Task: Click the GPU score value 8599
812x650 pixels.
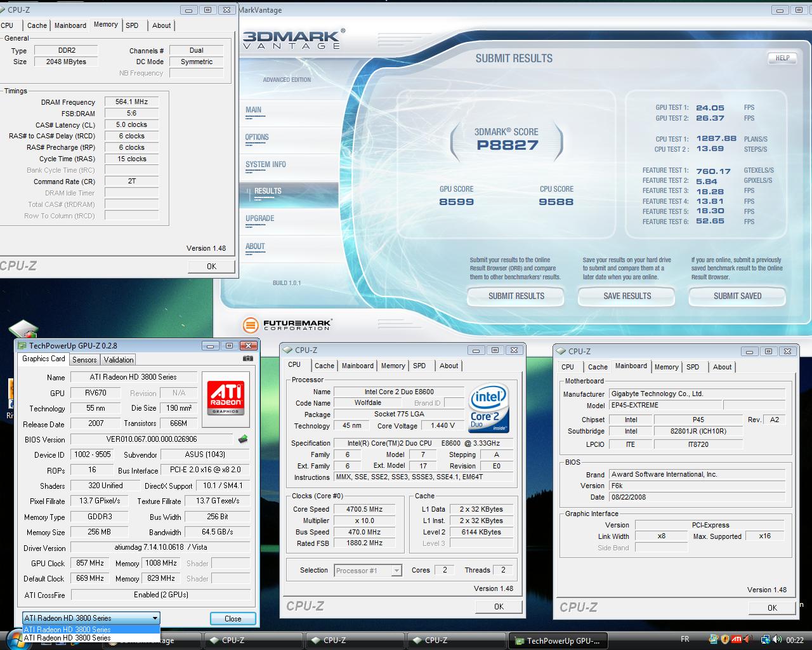Action: tap(456, 202)
